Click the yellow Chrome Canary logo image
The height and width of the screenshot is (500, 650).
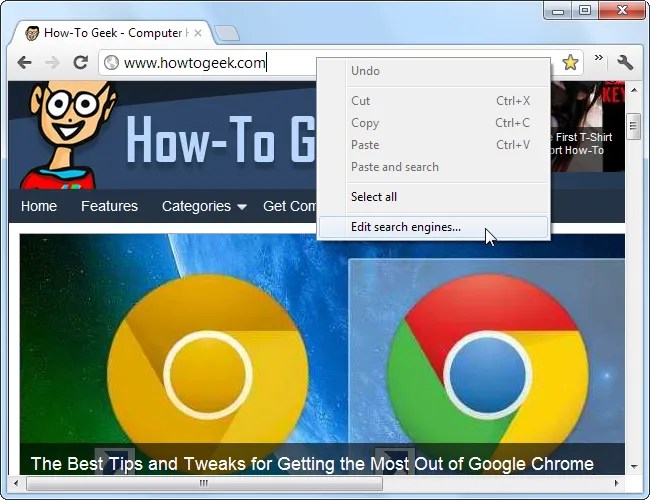click(207, 373)
